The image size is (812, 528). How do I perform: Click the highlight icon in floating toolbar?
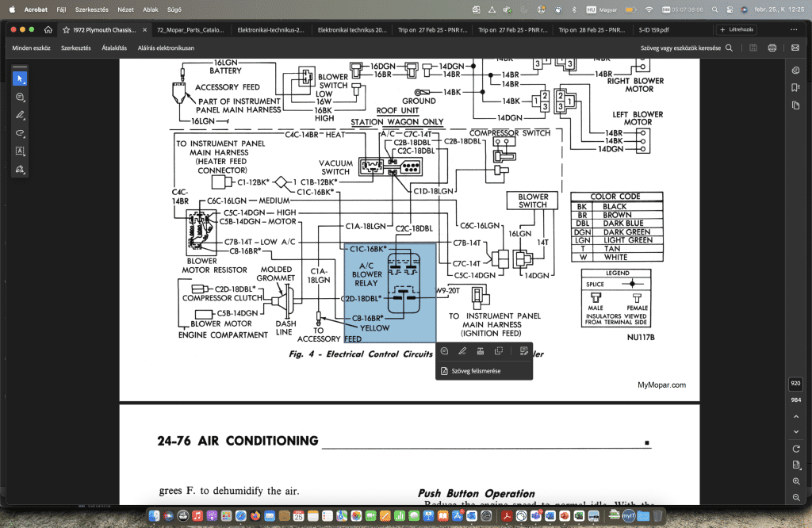[x=462, y=351]
